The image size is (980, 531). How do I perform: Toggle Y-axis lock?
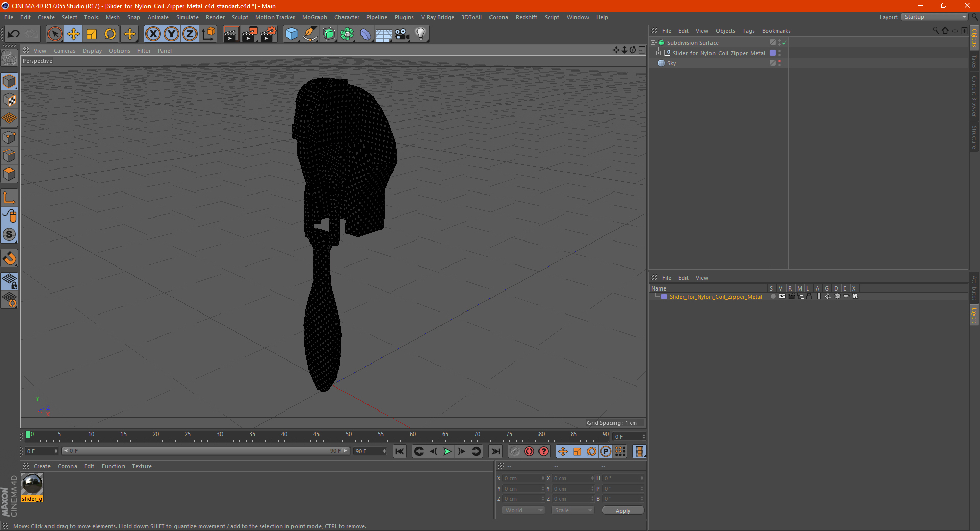pos(171,34)
